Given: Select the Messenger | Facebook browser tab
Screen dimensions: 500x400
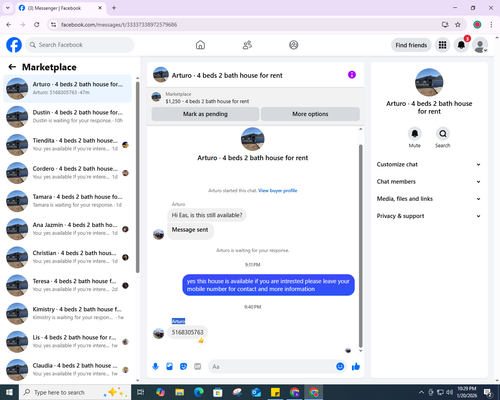Looking at the screenshot, I should (x=61, y=8).
